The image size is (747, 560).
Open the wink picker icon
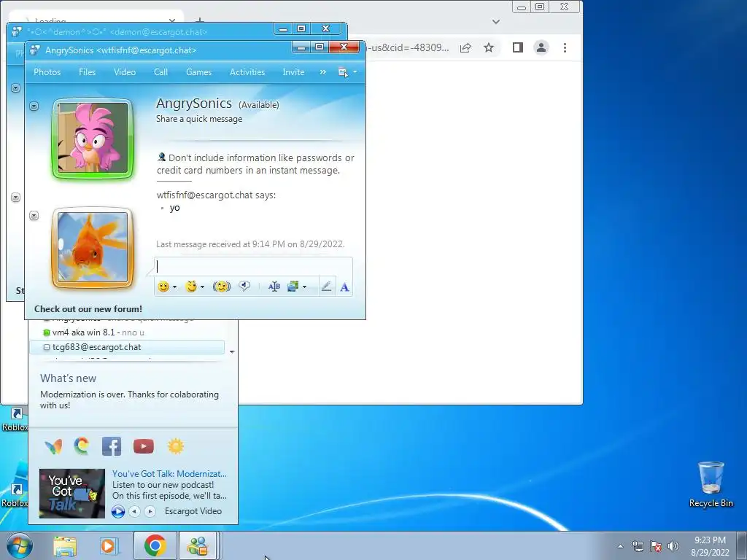pos(191,287)
